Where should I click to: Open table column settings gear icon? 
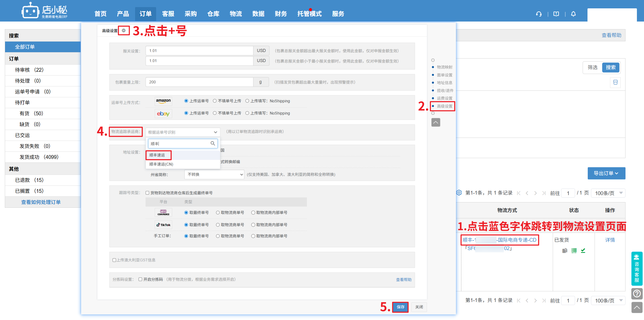459,193
